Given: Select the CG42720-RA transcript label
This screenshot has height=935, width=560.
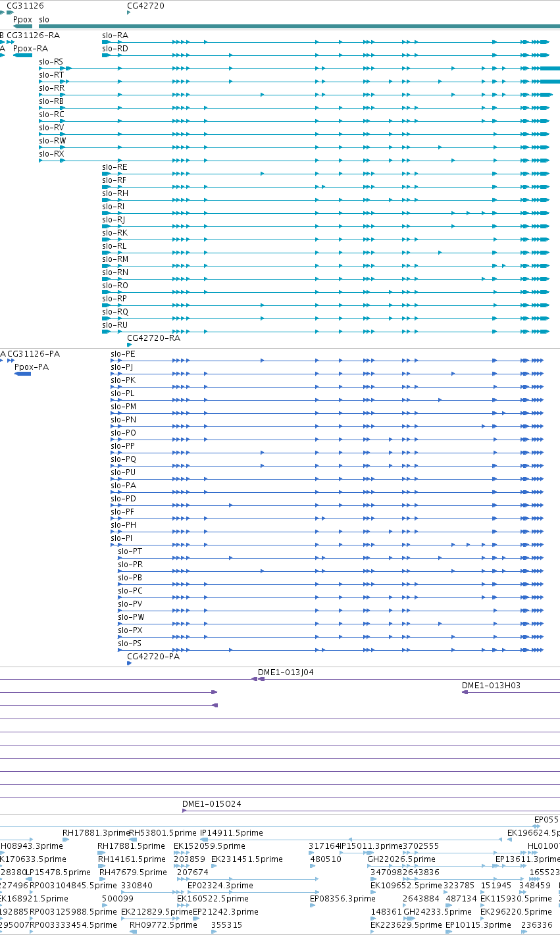Looking at the screenshot, I should pos(153,338).
